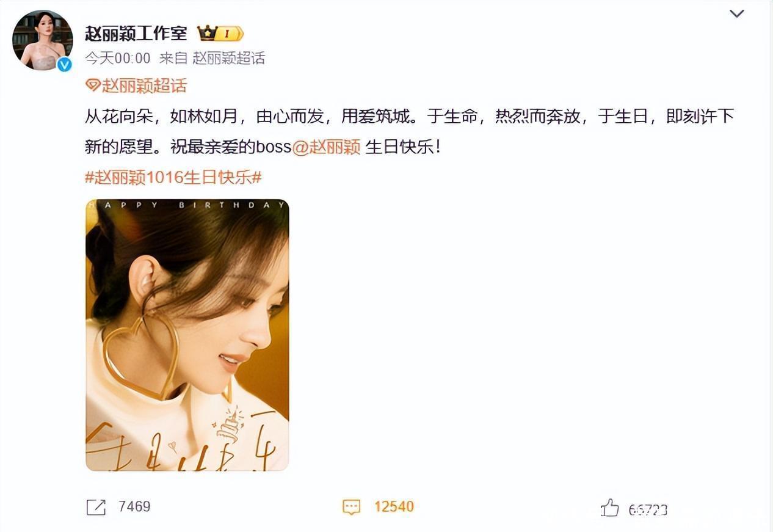Click the post body text paragraph

[x=409, y=132]
